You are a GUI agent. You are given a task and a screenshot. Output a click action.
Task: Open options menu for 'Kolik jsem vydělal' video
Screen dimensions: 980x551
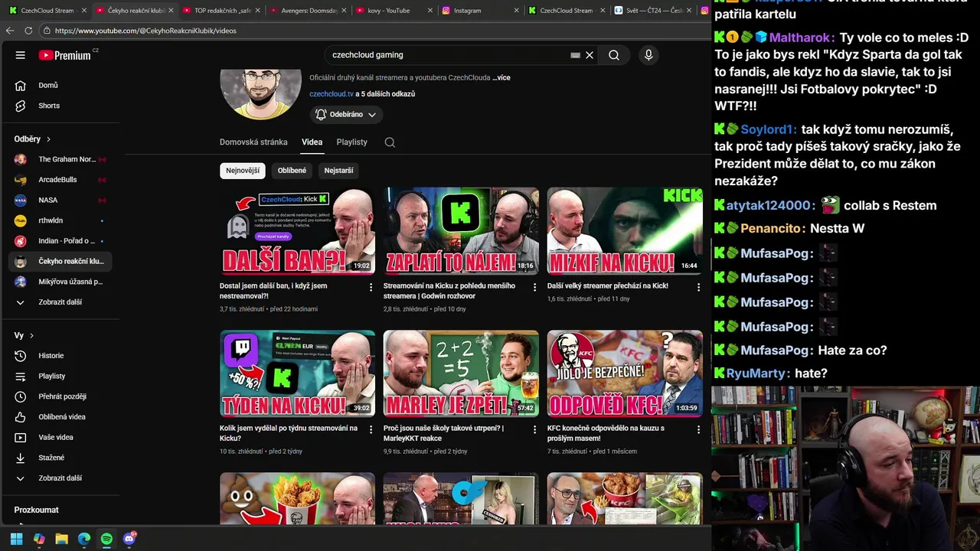(371, 429)
